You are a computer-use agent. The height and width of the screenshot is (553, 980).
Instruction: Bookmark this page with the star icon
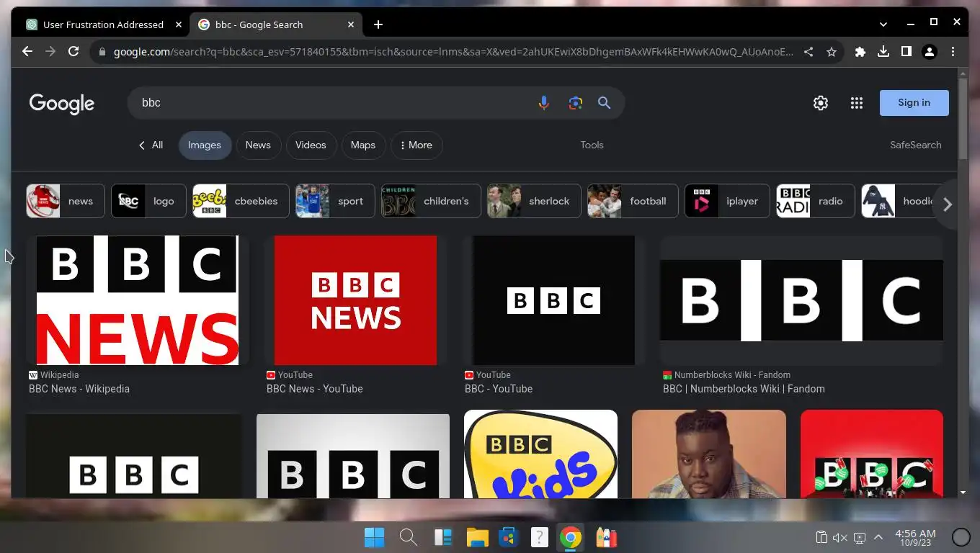tap(832, 52)
